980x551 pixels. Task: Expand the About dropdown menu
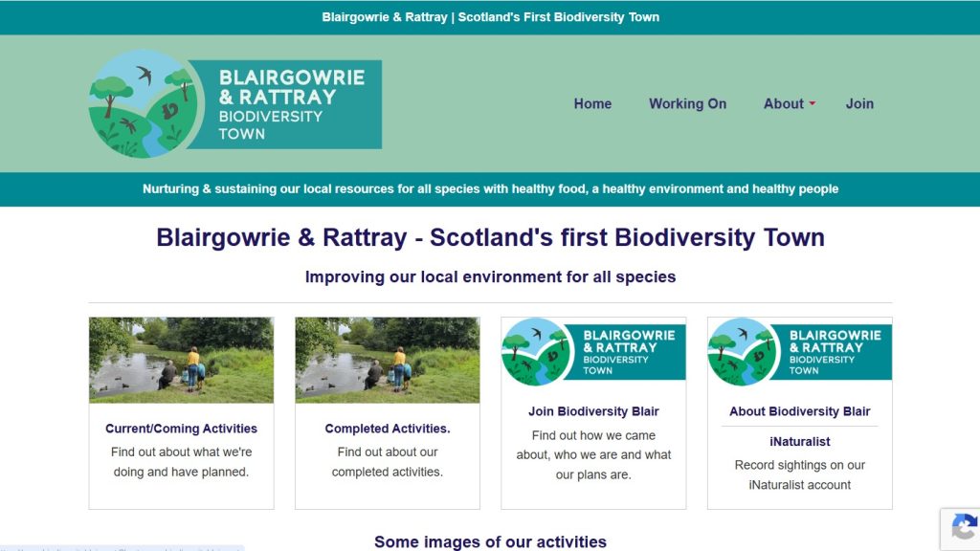(x=790, y=103)
